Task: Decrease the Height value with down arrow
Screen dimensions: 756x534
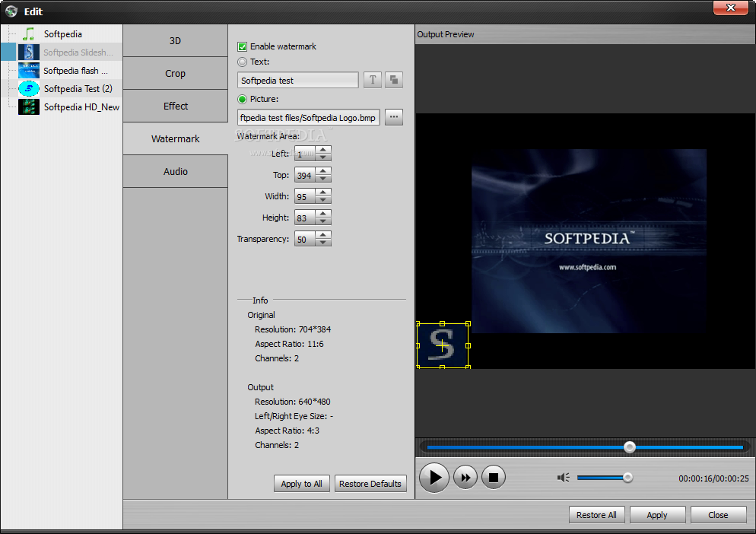Action: tap(323, 221)
